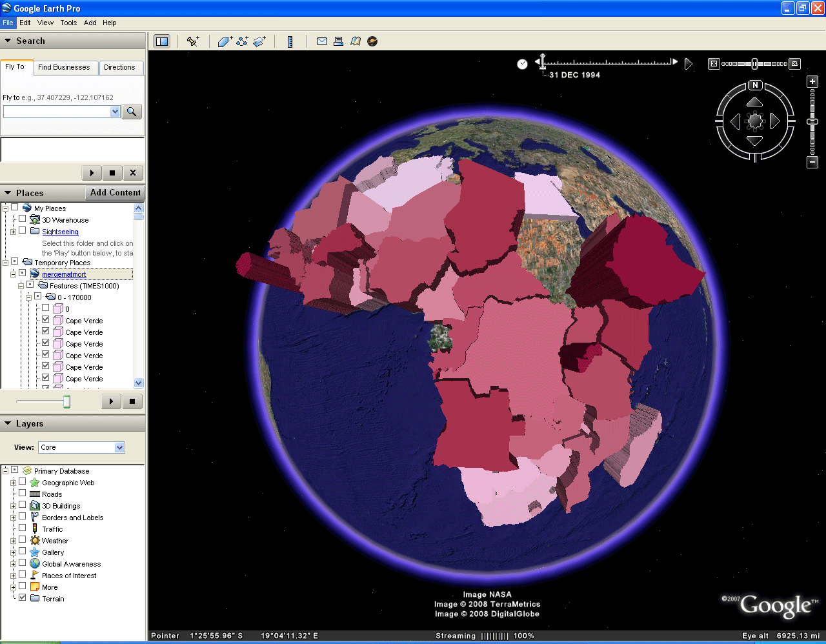Click the Add Path icon
This screenshot has height=644, width=826.
pos(242,41)
